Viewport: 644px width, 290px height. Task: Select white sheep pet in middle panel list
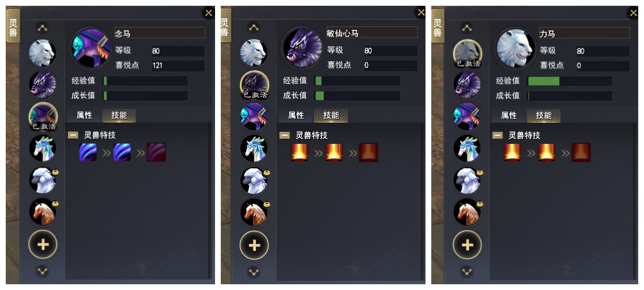pos(254,180)
